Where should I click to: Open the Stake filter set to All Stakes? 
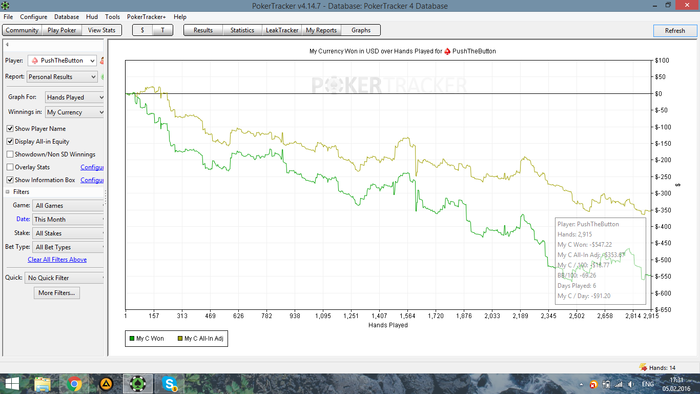(68, 233)
